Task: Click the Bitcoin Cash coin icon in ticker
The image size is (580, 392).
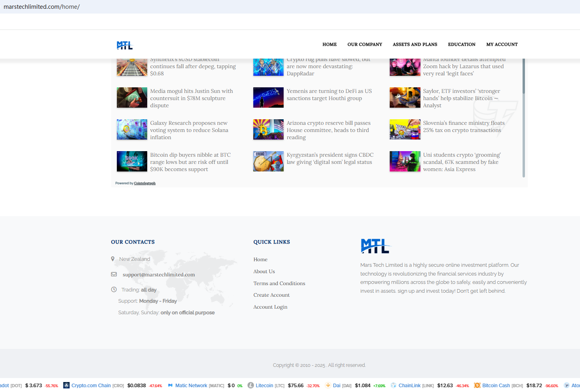Action: pyautogui.click(x=477, y=385)
